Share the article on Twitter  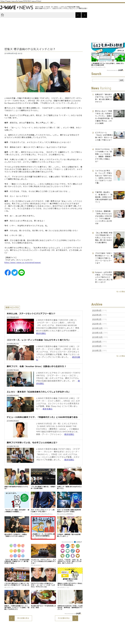click(15, 273)
